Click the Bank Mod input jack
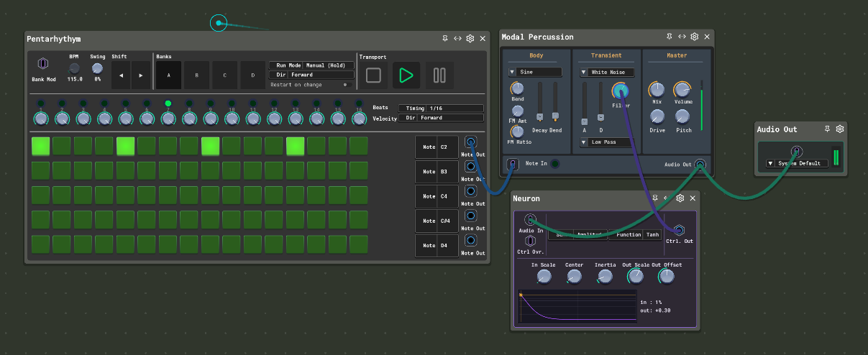The width and height of the screenshot is (868, 355). [43, 64]
